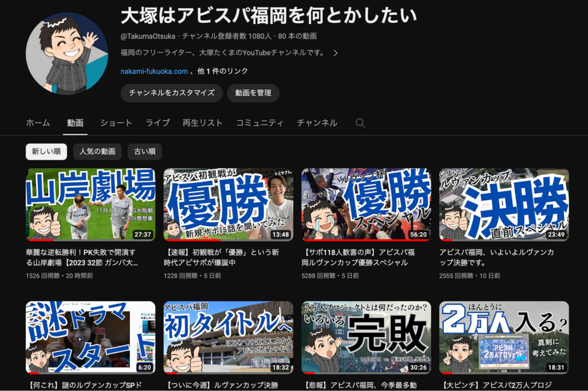
Task: Click チャンネルをカスタマイズ button
Action: tap(171, 93)
